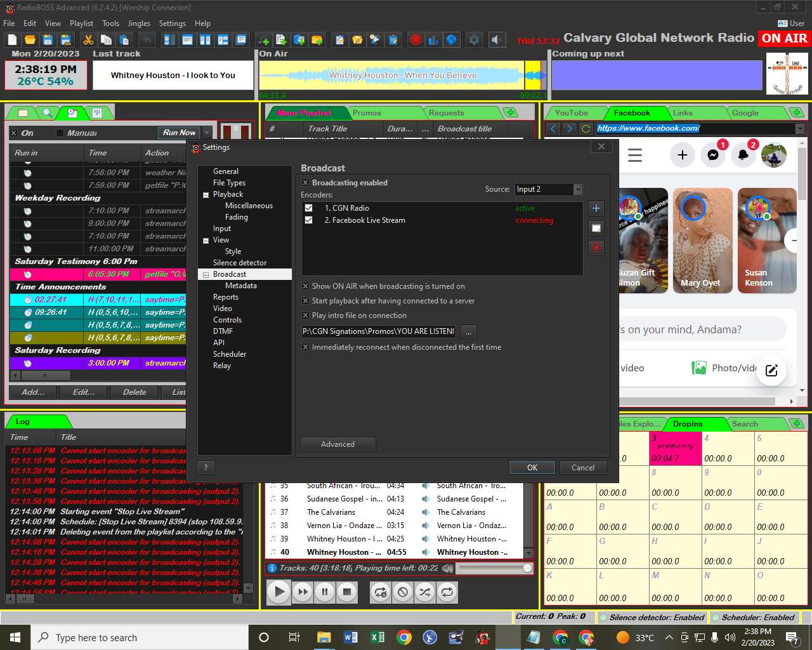Toggle Start playback after having connected

tap(305, 301)
